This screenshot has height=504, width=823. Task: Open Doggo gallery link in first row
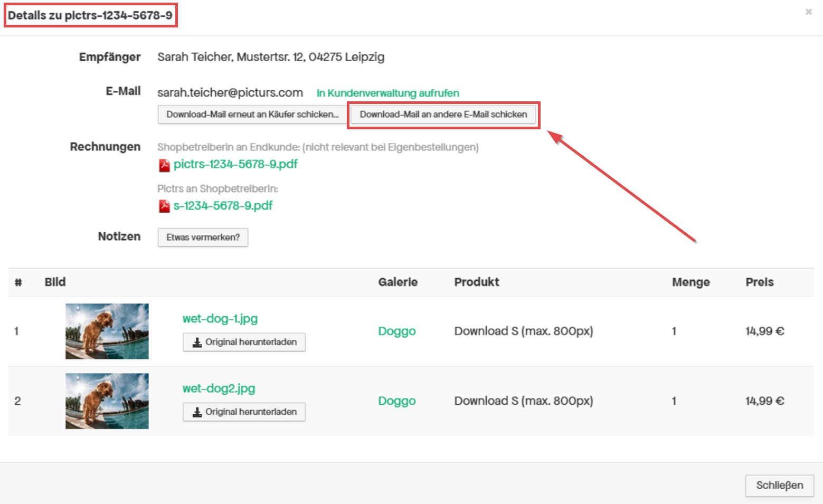tap(397, 331)
